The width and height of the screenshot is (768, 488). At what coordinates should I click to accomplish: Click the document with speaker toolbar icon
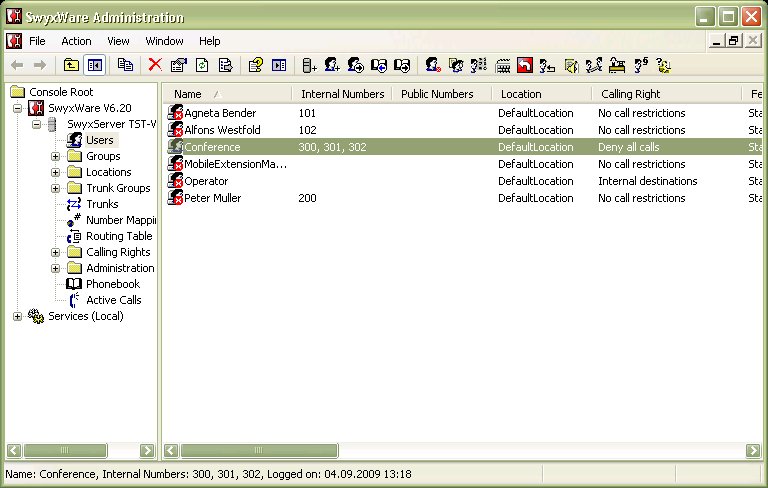click(571, 65)
